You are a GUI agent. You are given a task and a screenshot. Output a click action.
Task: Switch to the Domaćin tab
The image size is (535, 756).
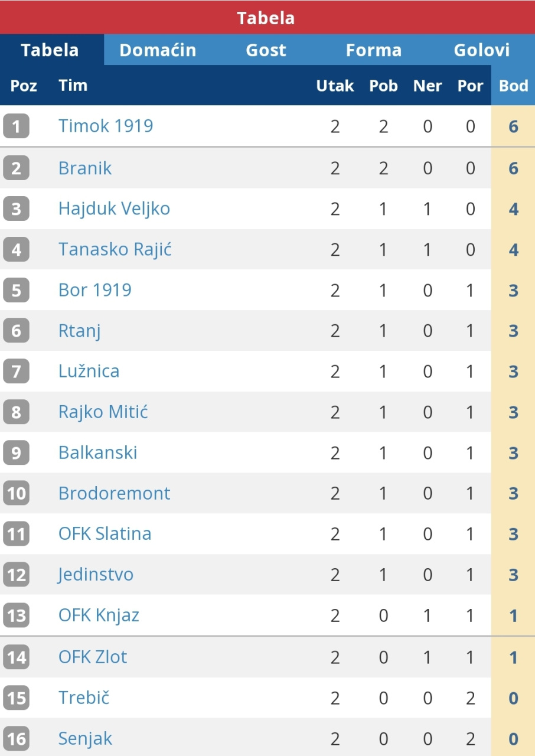pos(158,50)
